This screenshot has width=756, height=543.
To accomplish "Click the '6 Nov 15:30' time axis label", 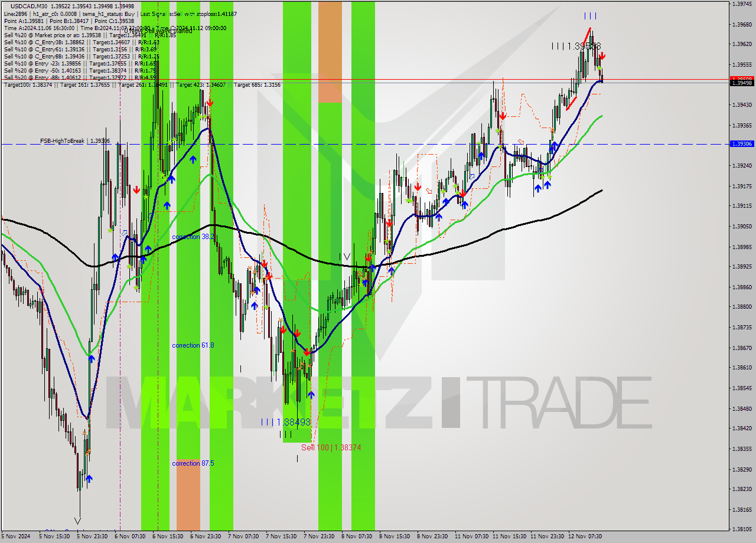I will (167, 537).
